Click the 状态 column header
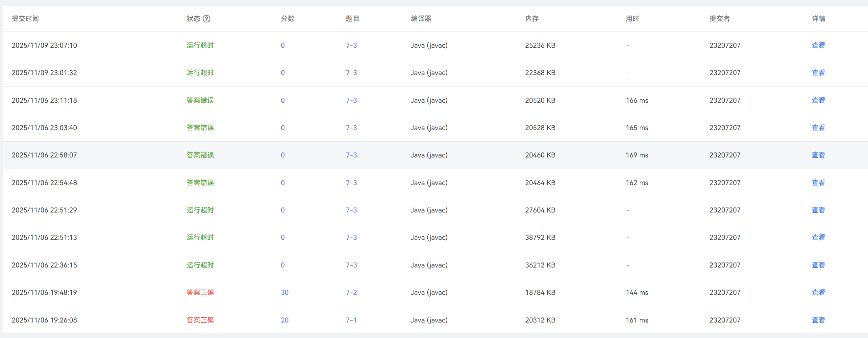This screenshot has height=338, width=868. (193, 19)
